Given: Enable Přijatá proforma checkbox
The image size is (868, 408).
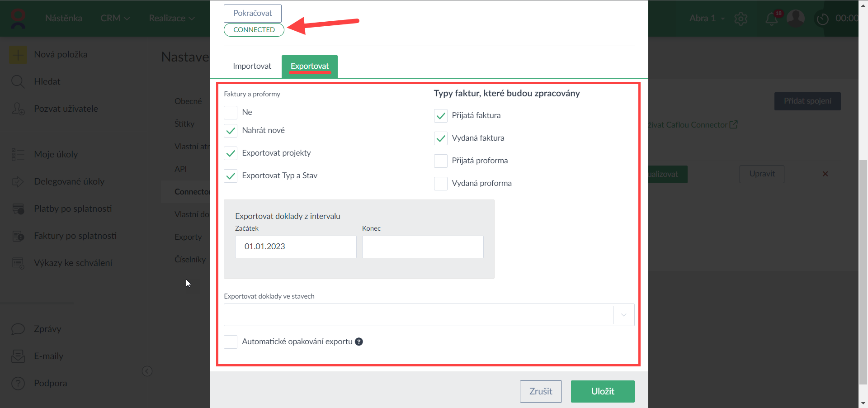Looking at the screenshot, I should coord(440,161).
